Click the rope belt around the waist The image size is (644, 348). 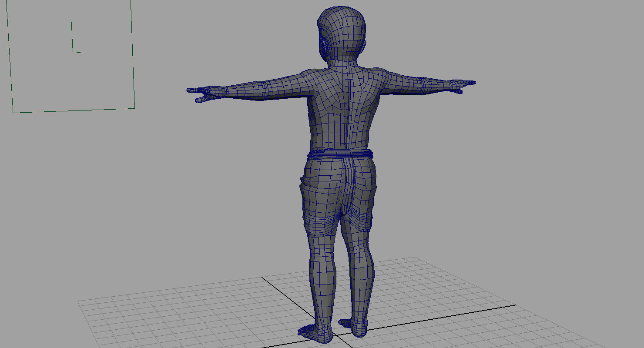click(x=340, y=154)
